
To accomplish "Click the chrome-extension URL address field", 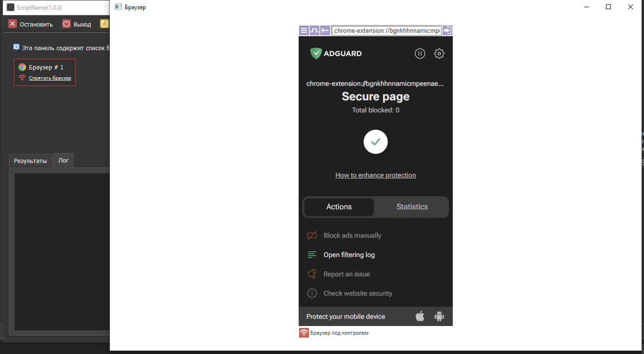I will coord(386,30).
